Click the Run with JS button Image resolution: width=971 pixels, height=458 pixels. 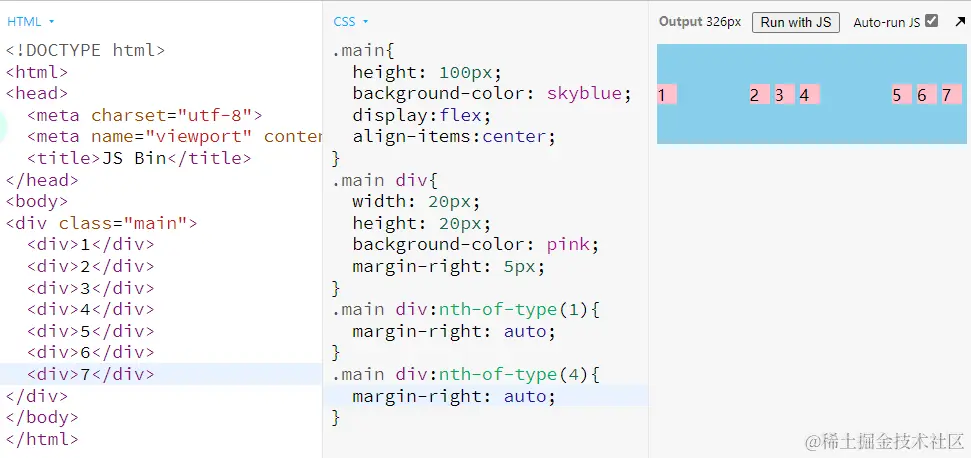796,22
